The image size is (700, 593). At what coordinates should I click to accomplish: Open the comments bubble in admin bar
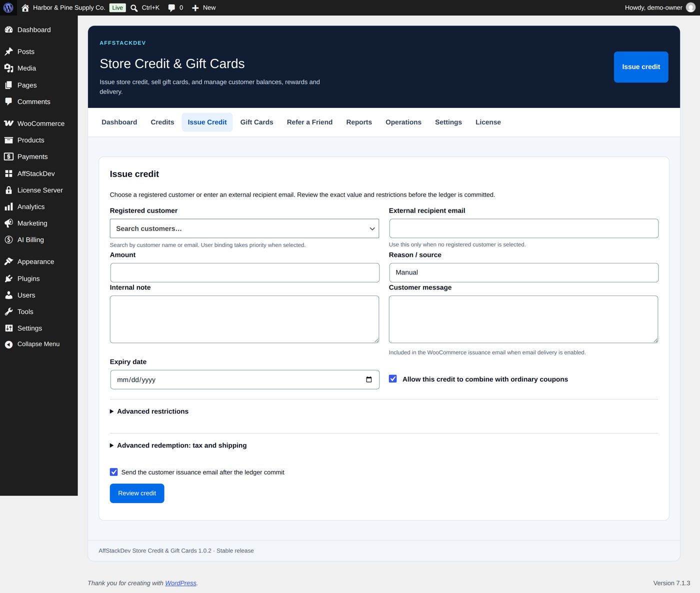[171, 8]
